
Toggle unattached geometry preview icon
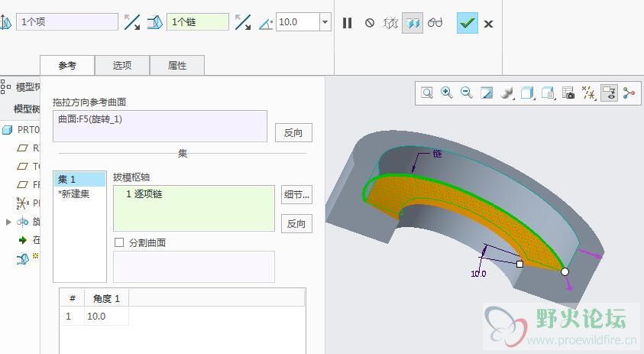tap(390, 23)
